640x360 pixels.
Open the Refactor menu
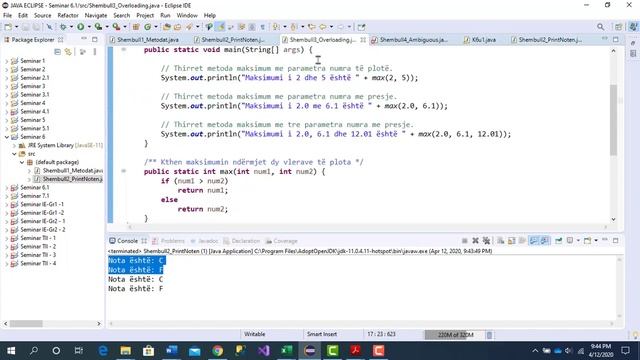pyautogui.click(x=68, y=16)
